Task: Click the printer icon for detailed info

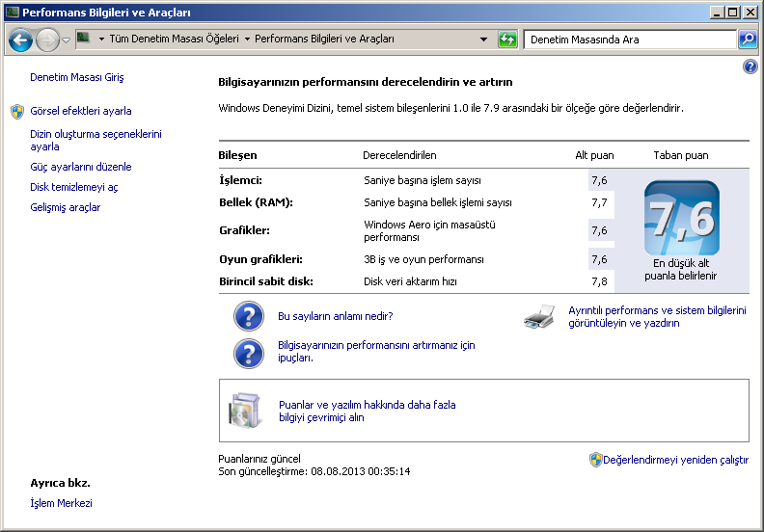Action: tap(540, 317)
